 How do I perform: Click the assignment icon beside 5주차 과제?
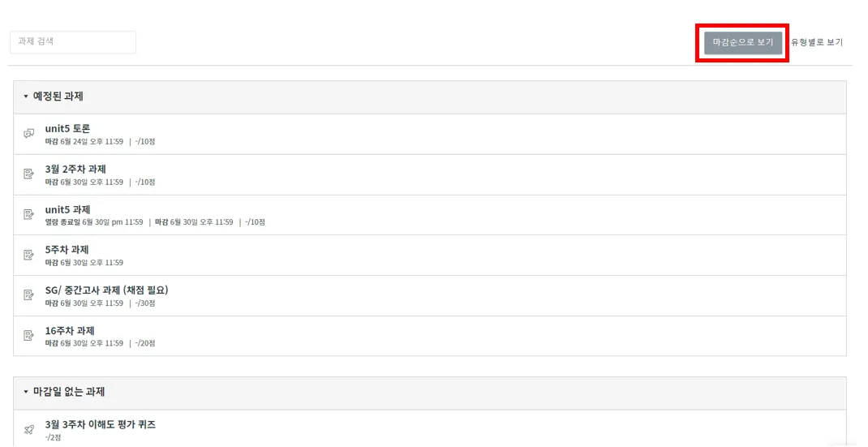(x=29, y=255)
